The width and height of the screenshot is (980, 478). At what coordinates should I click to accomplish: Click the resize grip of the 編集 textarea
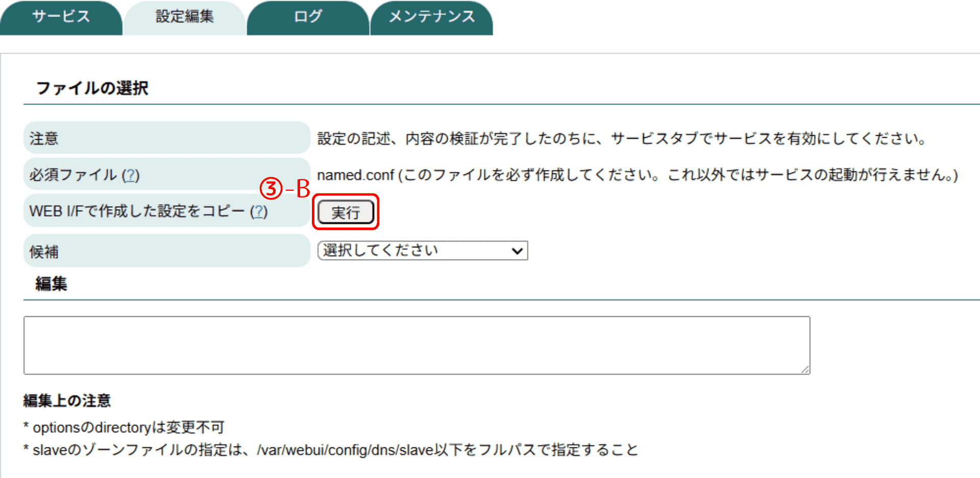[805, 369]
